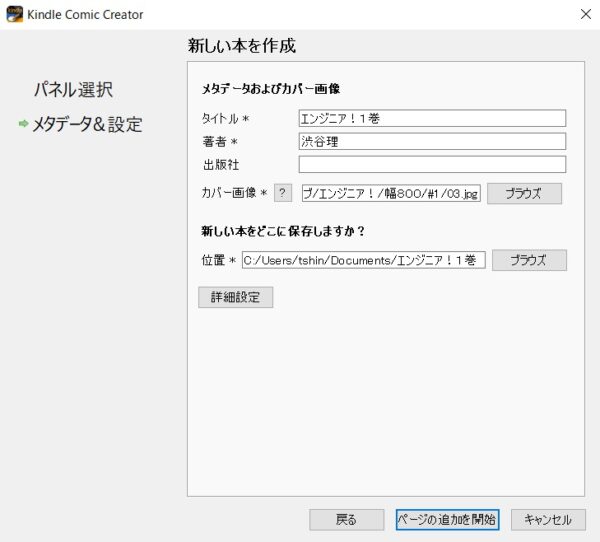Click the 新しい本を作成 heading

click(x=241, y=46)
